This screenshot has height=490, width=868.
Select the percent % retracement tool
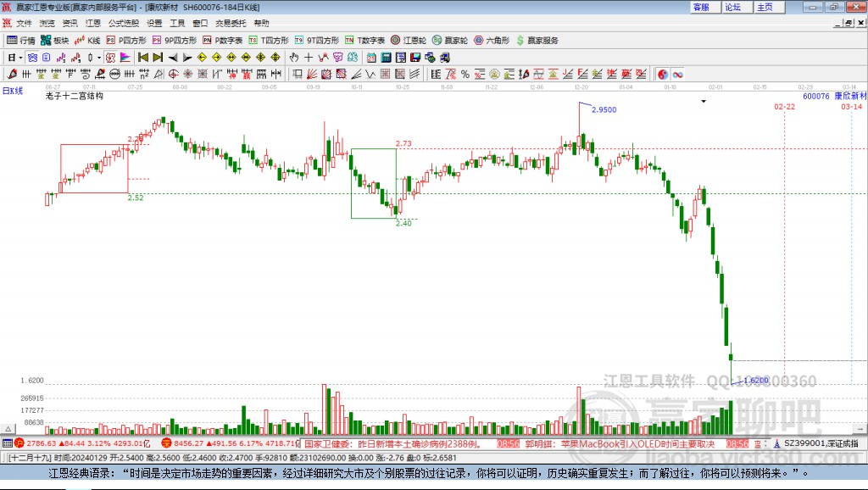[x=465, y=75]
